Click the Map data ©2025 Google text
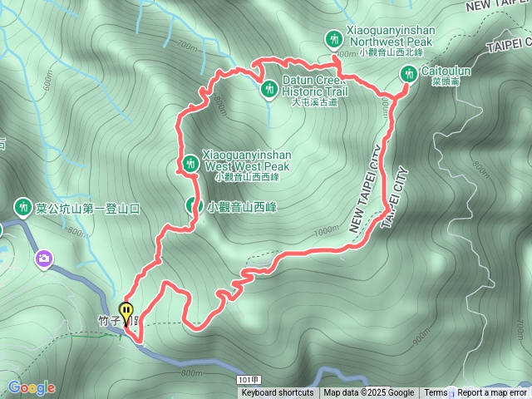Viewport: 532px width, 399px height. 368,393
